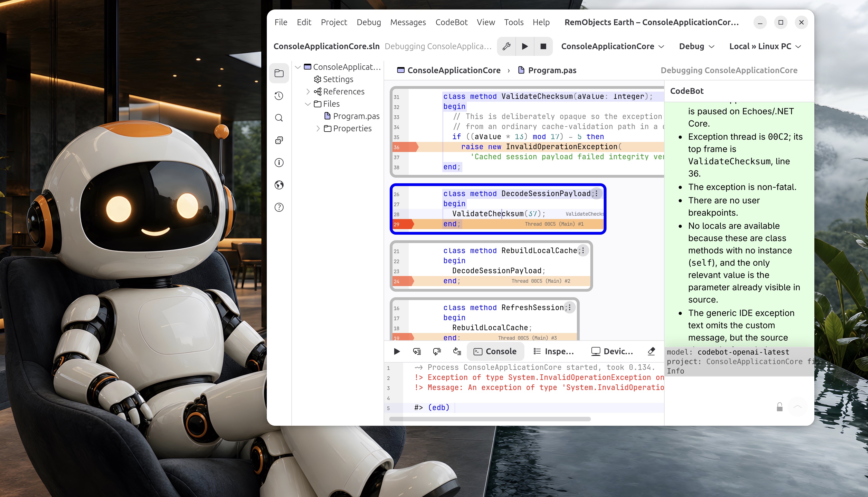Expand the Properties folder node
The height and width of the screenshot is (497, 868).
pyautogui.click(x=318, y=128)
